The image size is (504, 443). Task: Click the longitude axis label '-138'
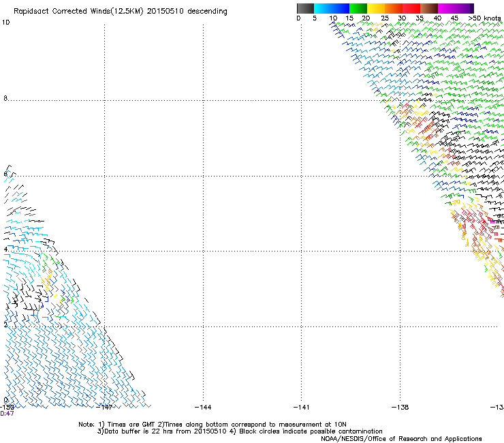[400, 408]
